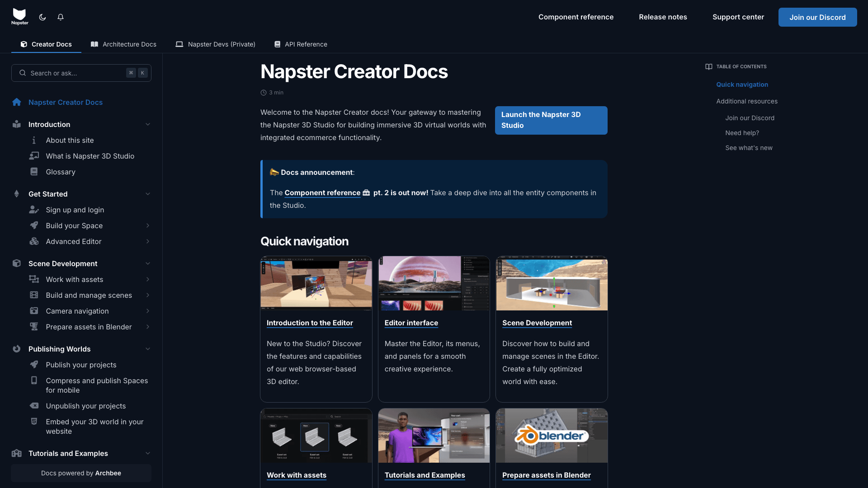Click the Launch the Napster 3D Studio button
The width and height of the screenshot is (868, 488).
(x=551, y=120)
